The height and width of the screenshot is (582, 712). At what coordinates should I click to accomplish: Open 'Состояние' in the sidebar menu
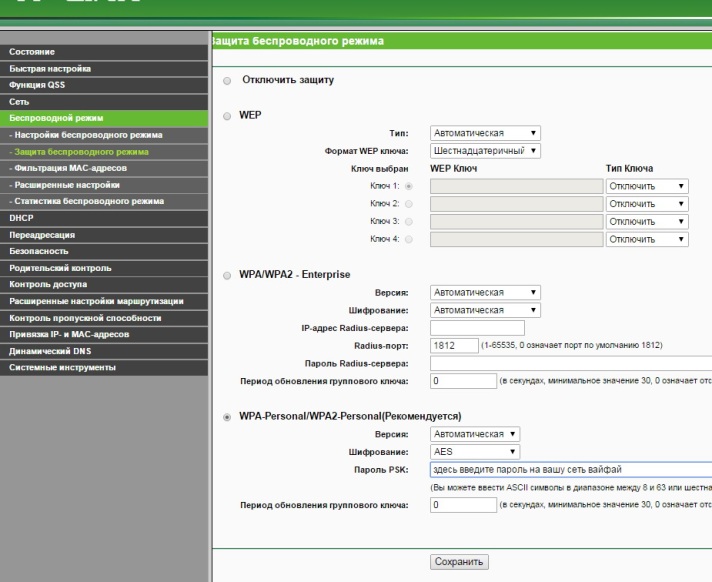105,51
